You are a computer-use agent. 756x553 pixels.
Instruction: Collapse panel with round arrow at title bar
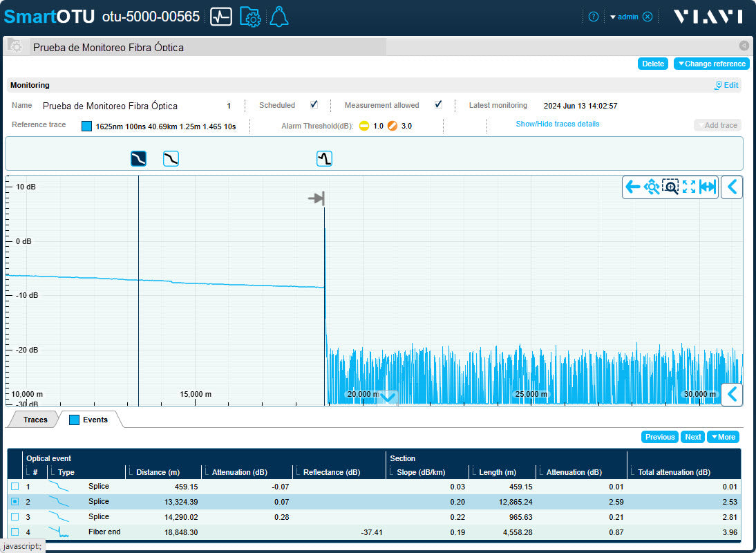point(744,46)
